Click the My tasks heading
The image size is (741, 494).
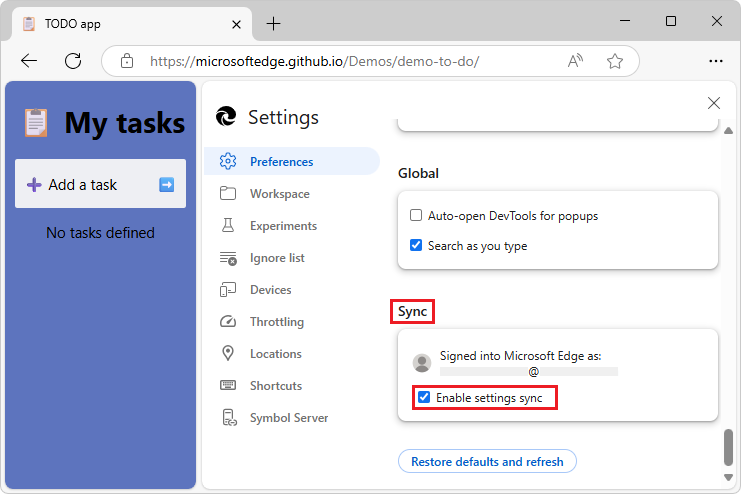tap(125, 123)
